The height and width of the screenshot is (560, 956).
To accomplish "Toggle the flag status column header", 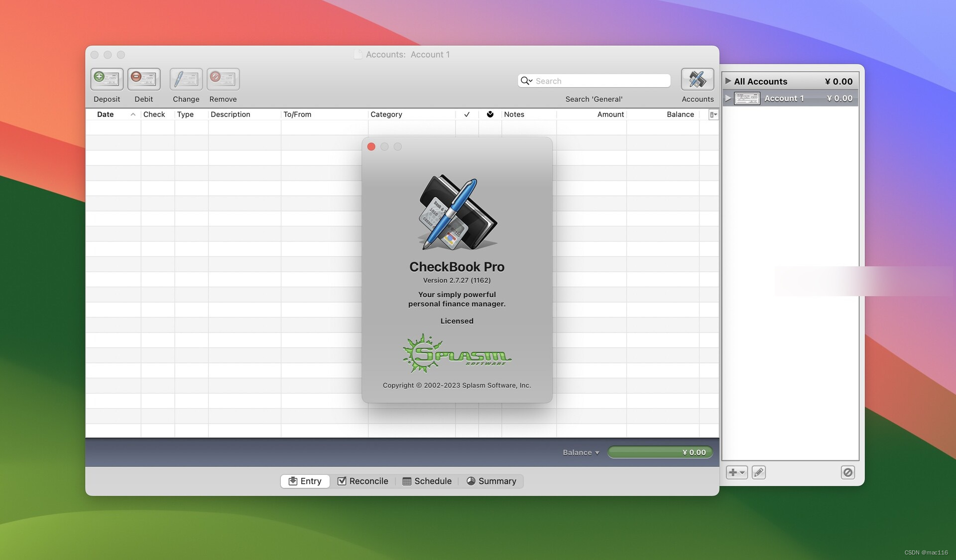I will click(488, 114).
